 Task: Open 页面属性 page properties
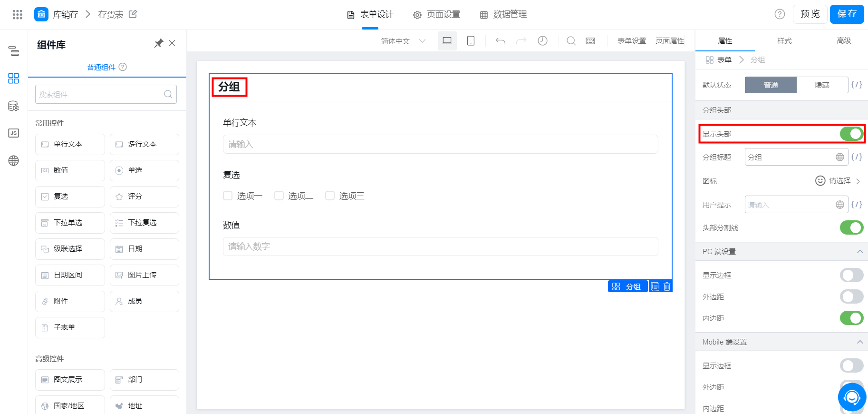click(670, 41)
